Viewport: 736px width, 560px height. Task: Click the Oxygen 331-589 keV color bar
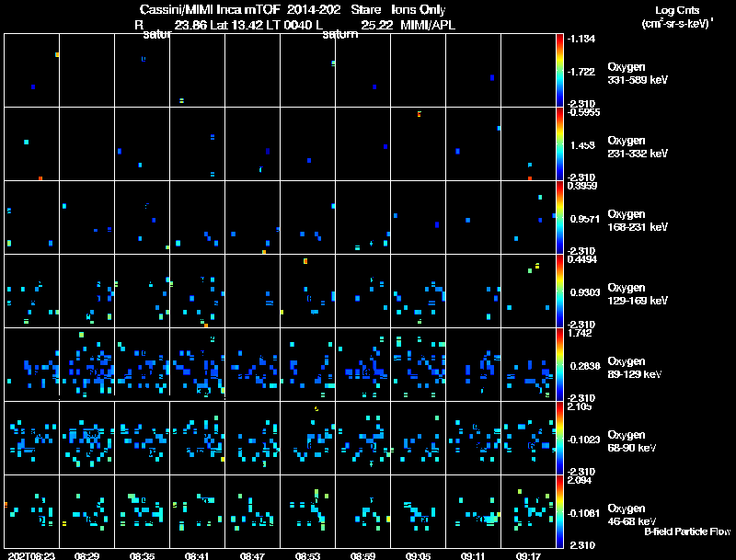[560, 70]
